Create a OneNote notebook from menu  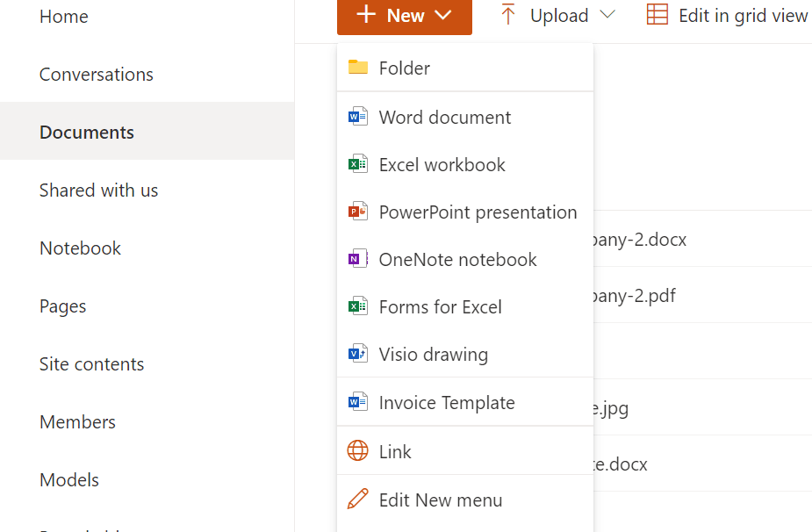point(465,260)
